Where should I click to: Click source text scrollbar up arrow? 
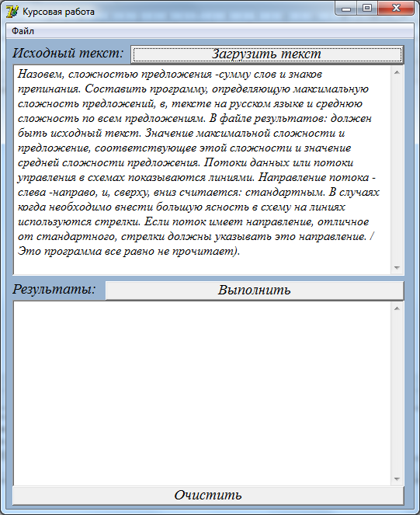coord(397,72)
